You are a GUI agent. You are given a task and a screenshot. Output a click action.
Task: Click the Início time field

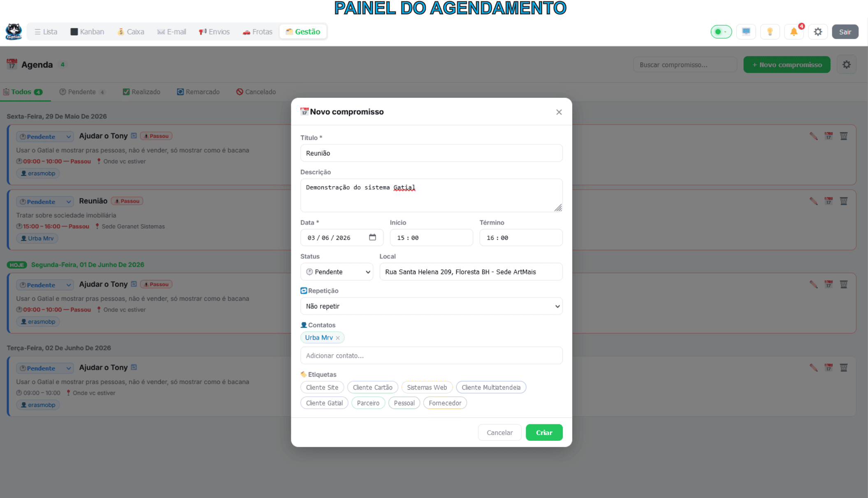pos(432,238)
